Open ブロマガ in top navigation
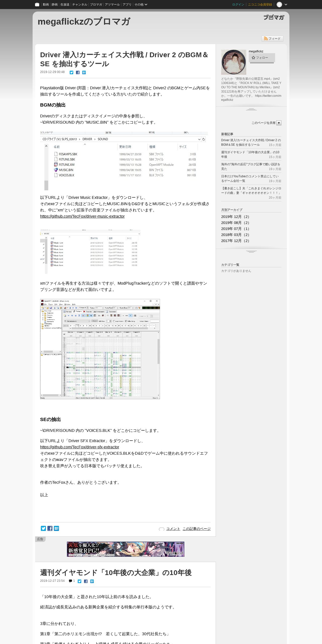The height and width of the screenshot is (644, 322). pyautogui.click(x=96, y=5)
